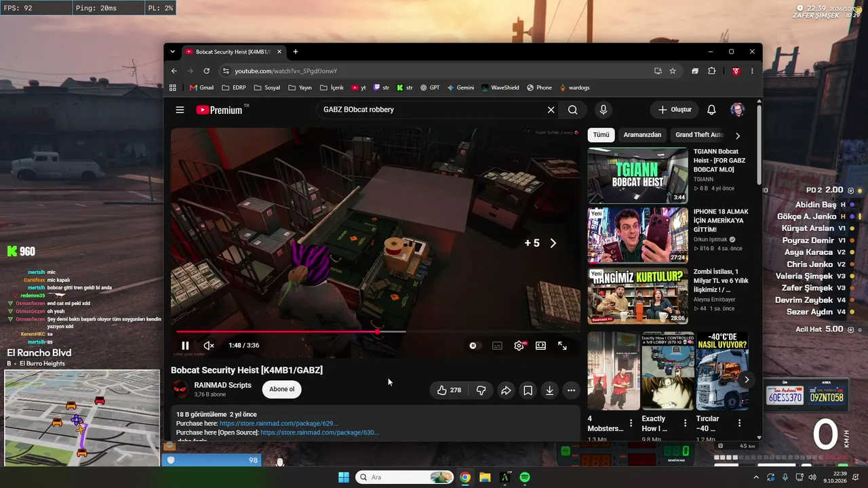Open the store.rainmad.com/package/629 link
This screenshot has height=488, width=868.
coord(279,424)
